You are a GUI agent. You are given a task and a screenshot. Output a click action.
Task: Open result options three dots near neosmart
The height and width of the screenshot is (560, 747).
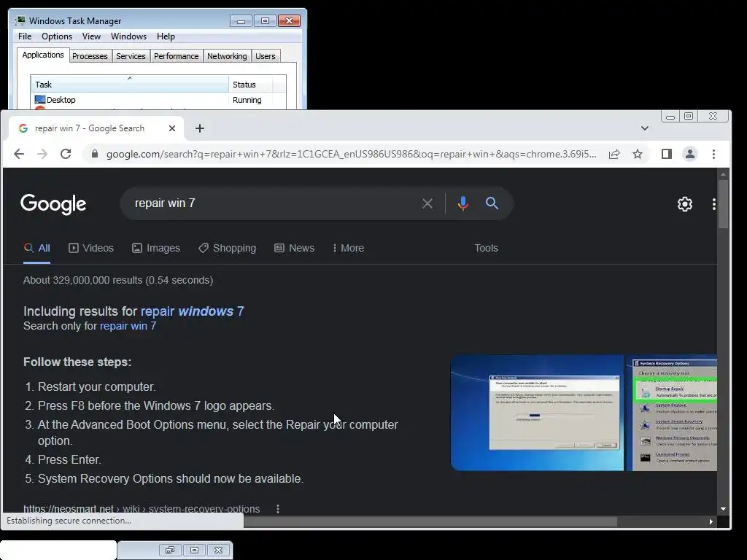coord(278,508)
